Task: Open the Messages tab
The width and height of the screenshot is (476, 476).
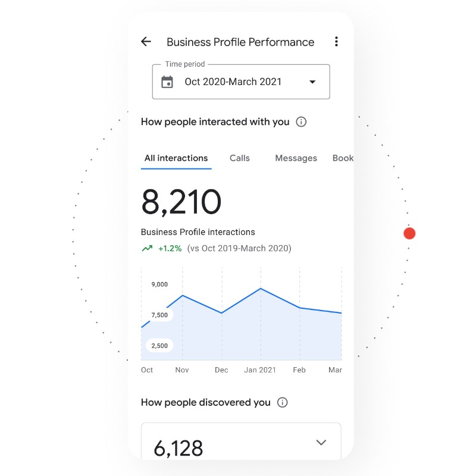Action: coord(296,158)
